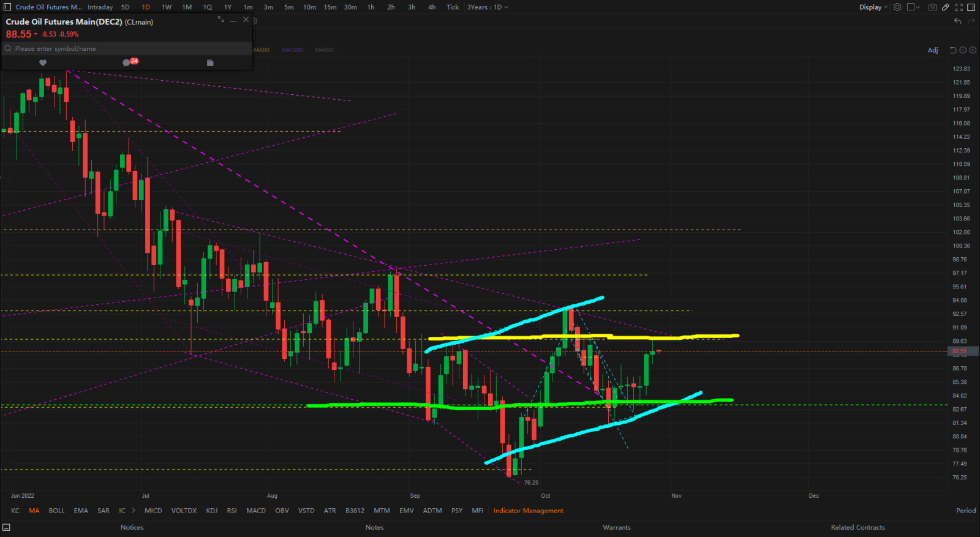This screenshot has height=537, width=980.
Task: Switch to 1M timeframe
Action: point(187,7)
